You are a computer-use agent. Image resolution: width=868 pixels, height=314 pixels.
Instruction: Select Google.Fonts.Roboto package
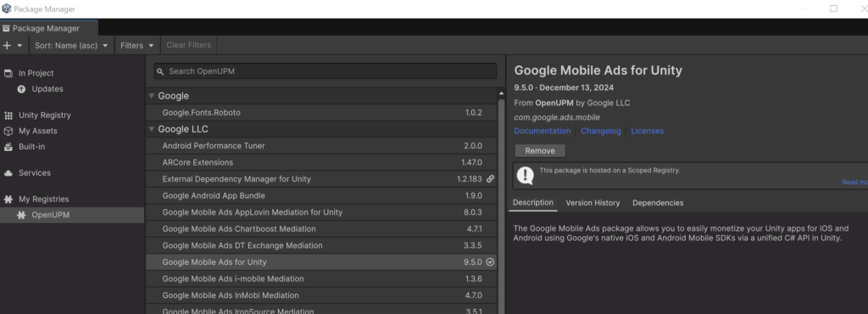point(321,112)
